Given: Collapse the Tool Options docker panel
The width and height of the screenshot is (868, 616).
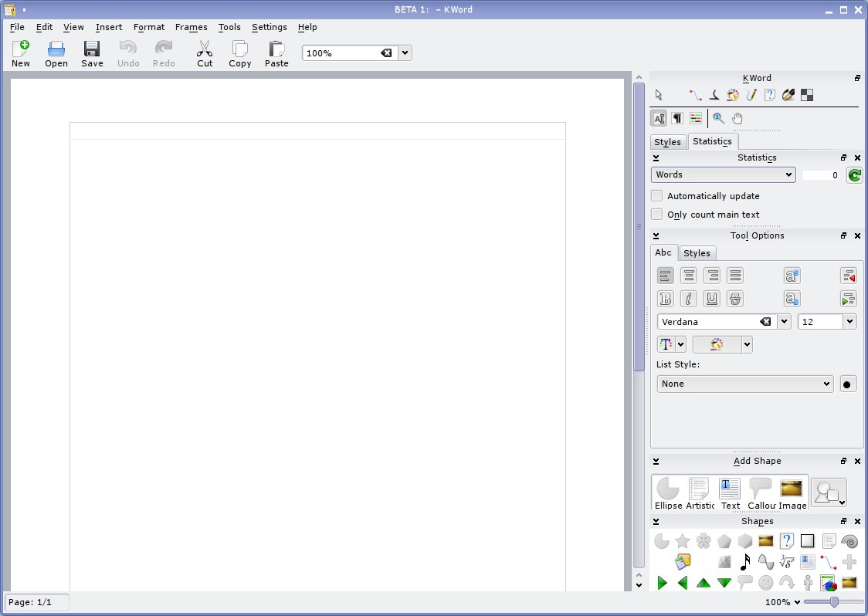Looking at the screenshot, I should pyautogui.click(x=656, y=235).
